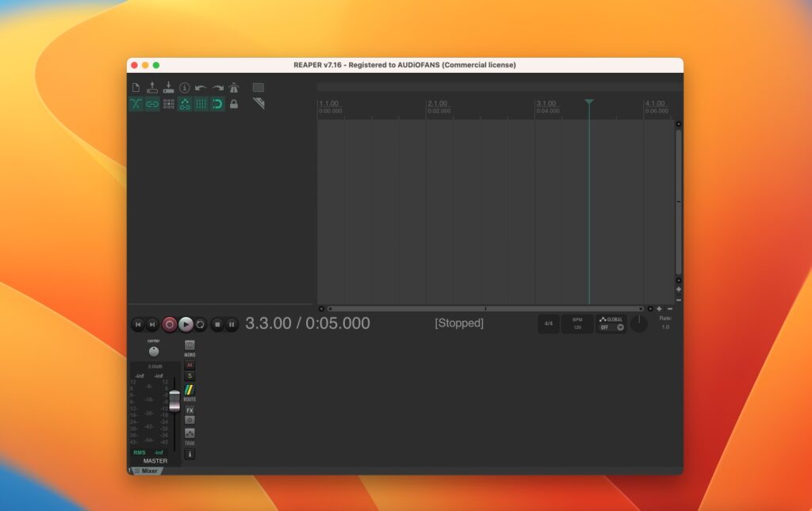Image resolution: width=812 pixels, height=511 pixels.
Task: Undo the last action from the toolbar
Action: click(201, 87)
